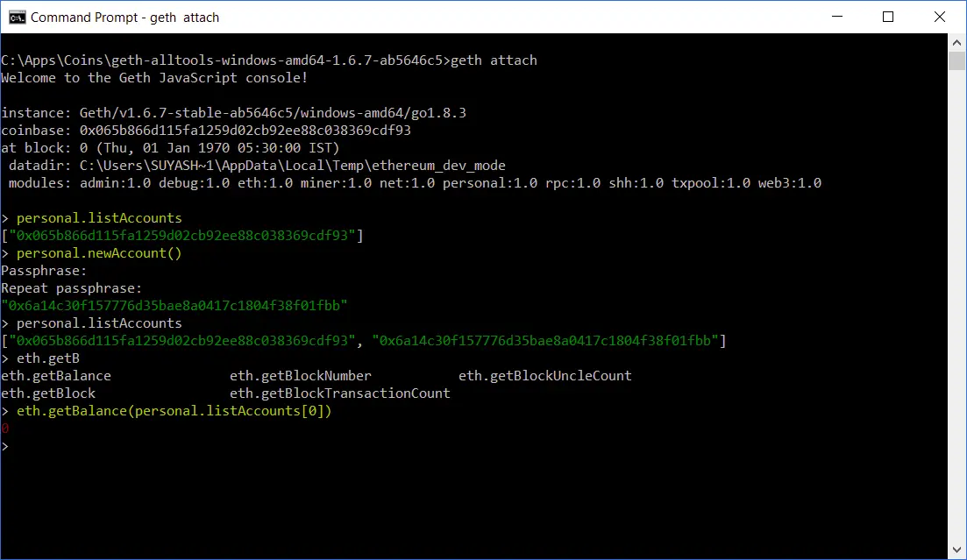Click the second 'personal.listAccounts' command

click(x=99, y=323)
